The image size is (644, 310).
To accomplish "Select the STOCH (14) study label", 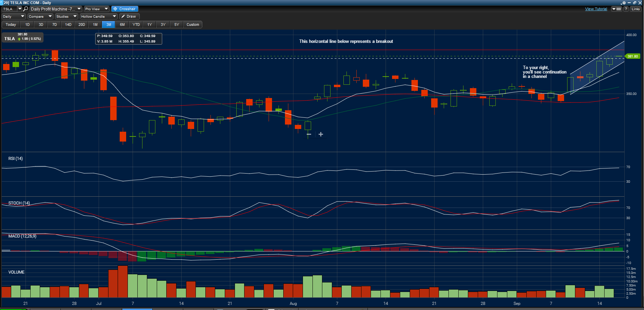I will (19, 203).
